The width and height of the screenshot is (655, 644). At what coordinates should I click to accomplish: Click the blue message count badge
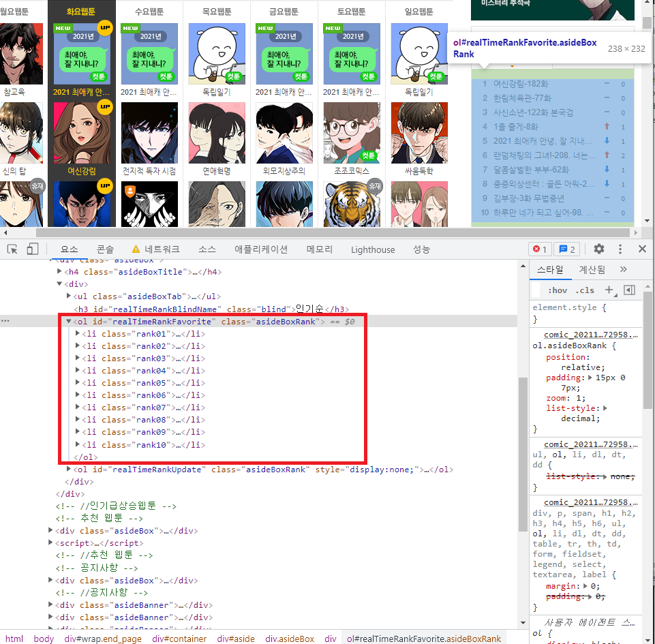(567, 249)
